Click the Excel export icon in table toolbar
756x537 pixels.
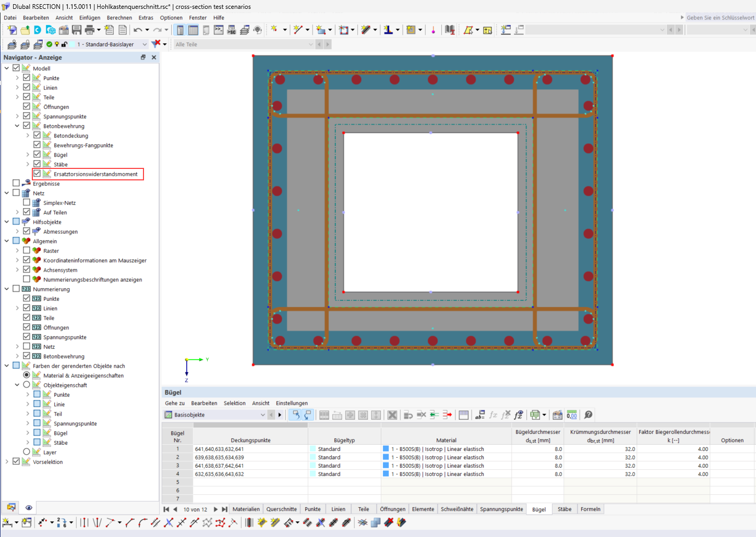click(x=535, y=415)
